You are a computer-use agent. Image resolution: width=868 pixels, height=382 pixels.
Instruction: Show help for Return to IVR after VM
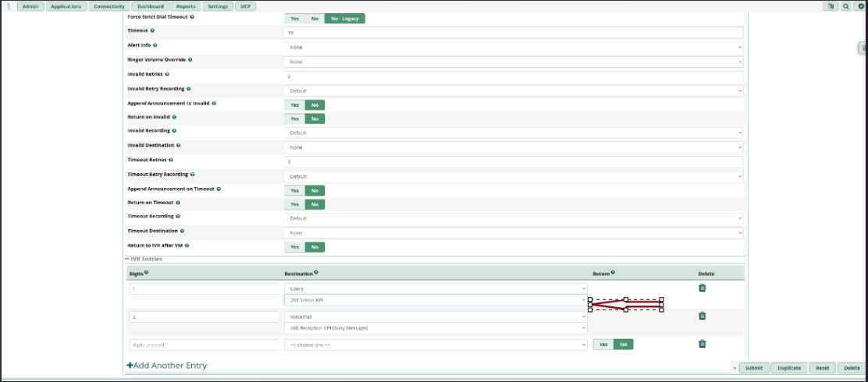(x=187, y=244)
